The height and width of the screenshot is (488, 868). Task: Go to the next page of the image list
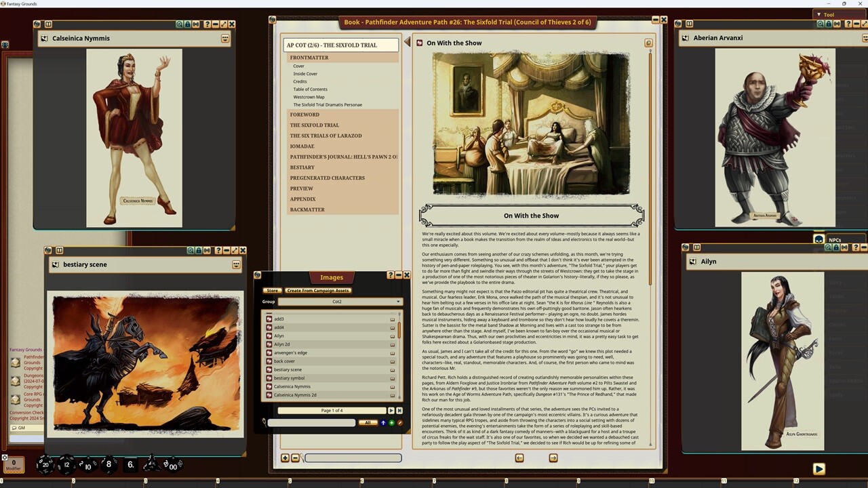[x=391, y=411]
